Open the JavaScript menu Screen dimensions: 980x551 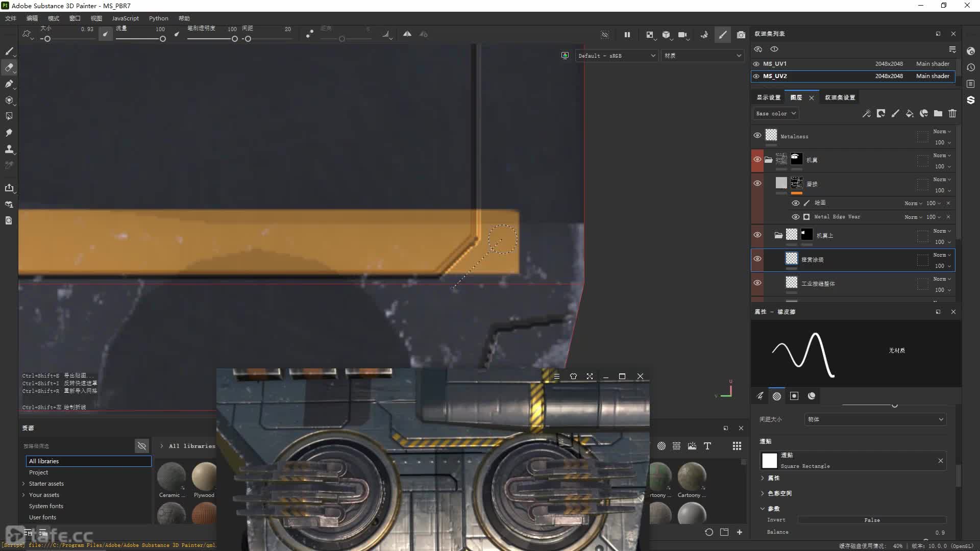pos(126,18)
